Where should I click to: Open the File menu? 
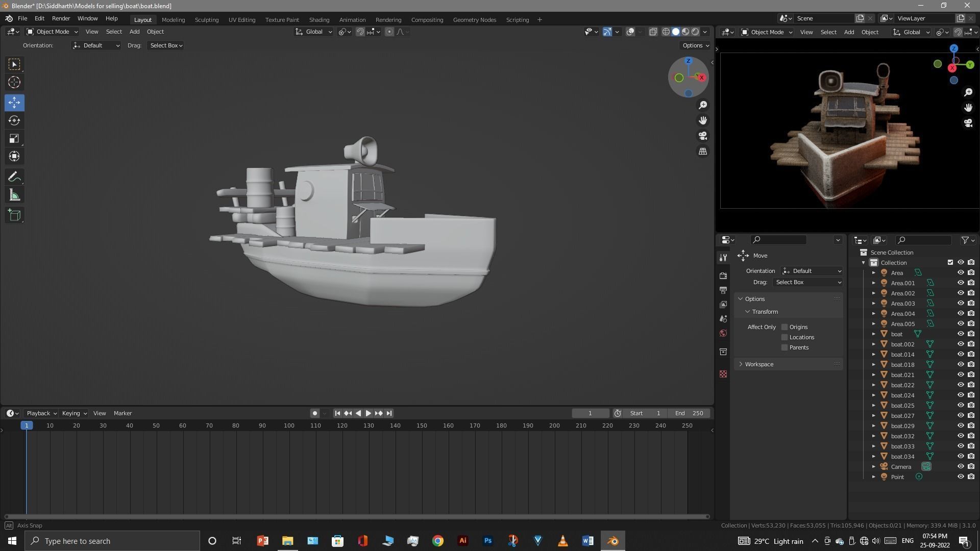[22, 18]
